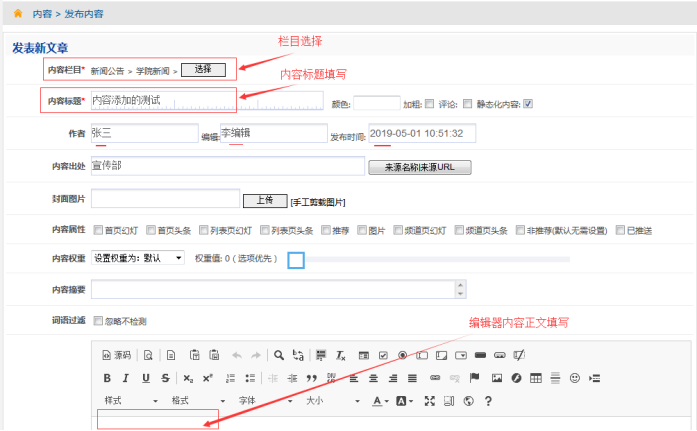Uncheck the 静态化内容 checkbox
This screenshot has height=431, width=697.
[528, 102]
